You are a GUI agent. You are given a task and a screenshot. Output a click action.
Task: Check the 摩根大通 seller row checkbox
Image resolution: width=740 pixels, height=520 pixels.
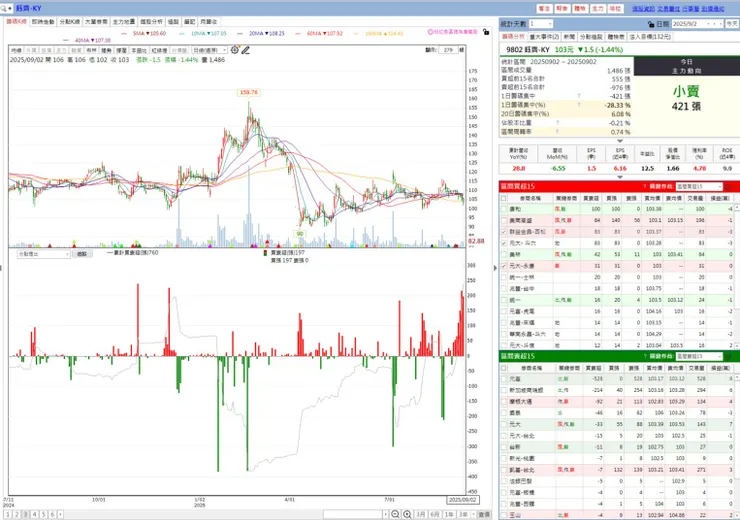504,402
